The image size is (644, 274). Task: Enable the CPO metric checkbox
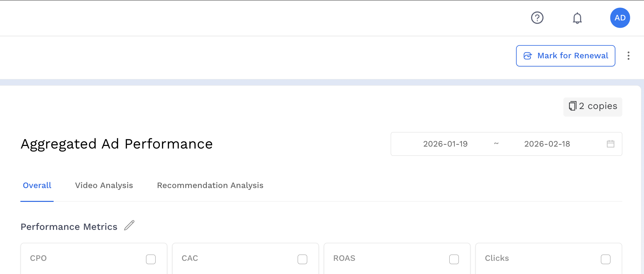(x=151, y=259)
